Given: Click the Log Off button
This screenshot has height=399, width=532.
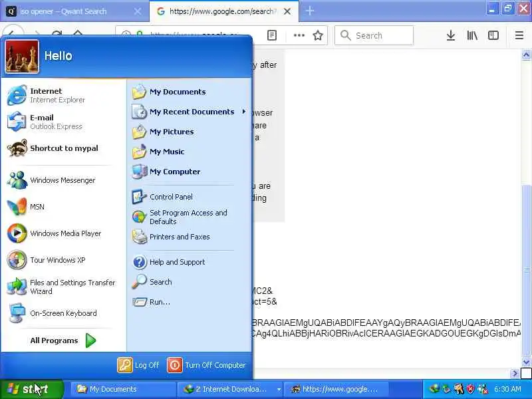Looking at the screenshot, I should pyautogui.click(x=138, y=365).
